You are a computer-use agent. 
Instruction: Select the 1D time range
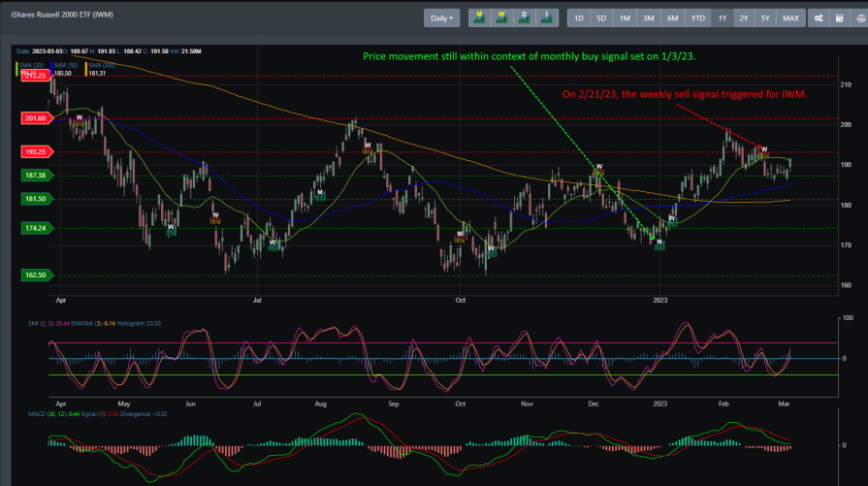click(578, 18)
